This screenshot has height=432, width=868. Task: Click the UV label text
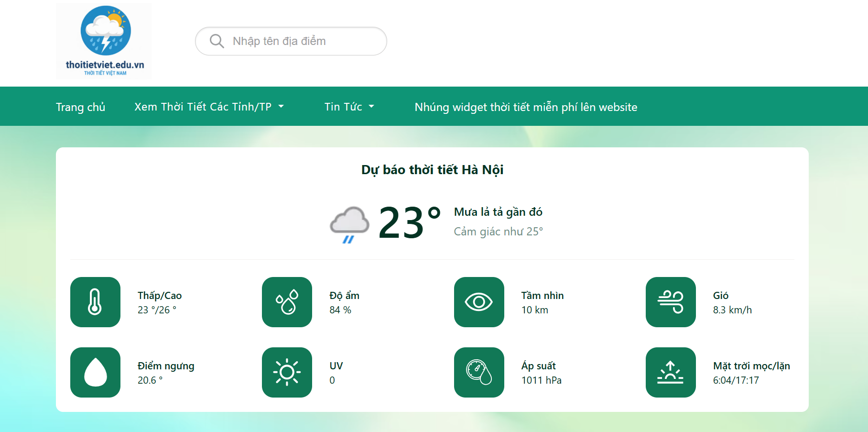(336, 366)
